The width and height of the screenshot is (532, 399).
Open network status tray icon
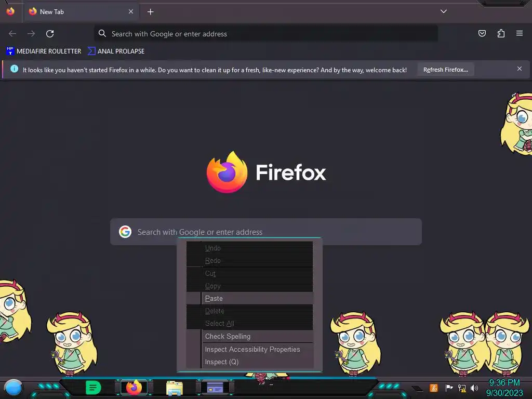pyautogui.click(x=462, y=388)
